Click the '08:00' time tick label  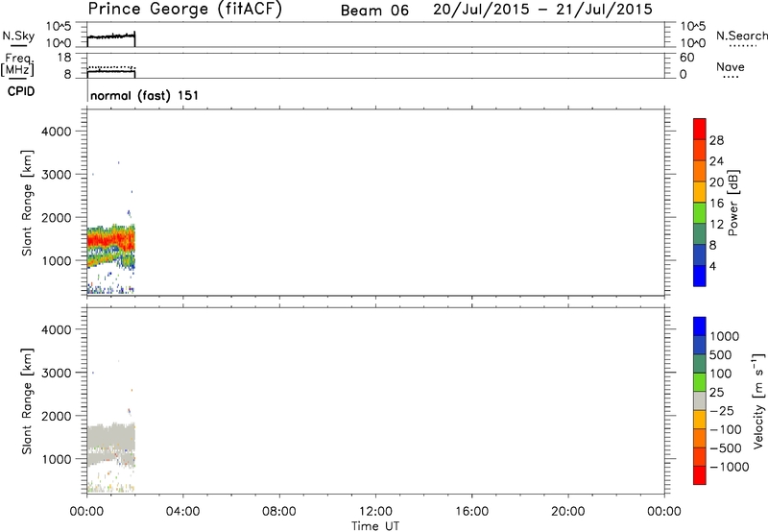pyautogui.click(x=279, y=512)
